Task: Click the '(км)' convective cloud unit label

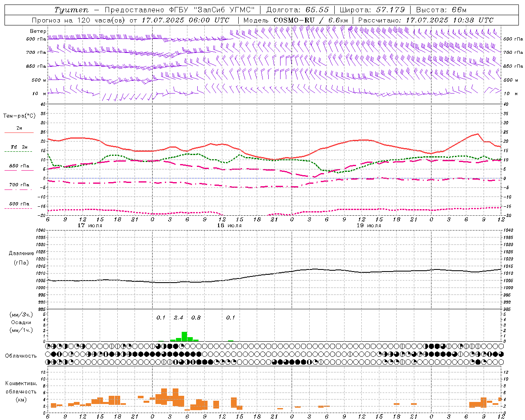Action: pos(21,399)
